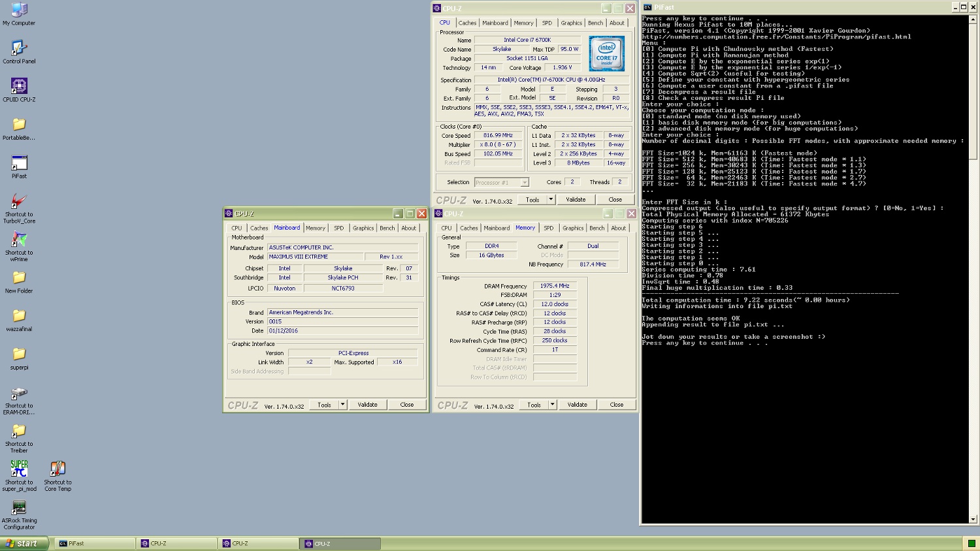Open the Windows Start button
Viewport: 980px width, 551px height.
click(24, 543)
